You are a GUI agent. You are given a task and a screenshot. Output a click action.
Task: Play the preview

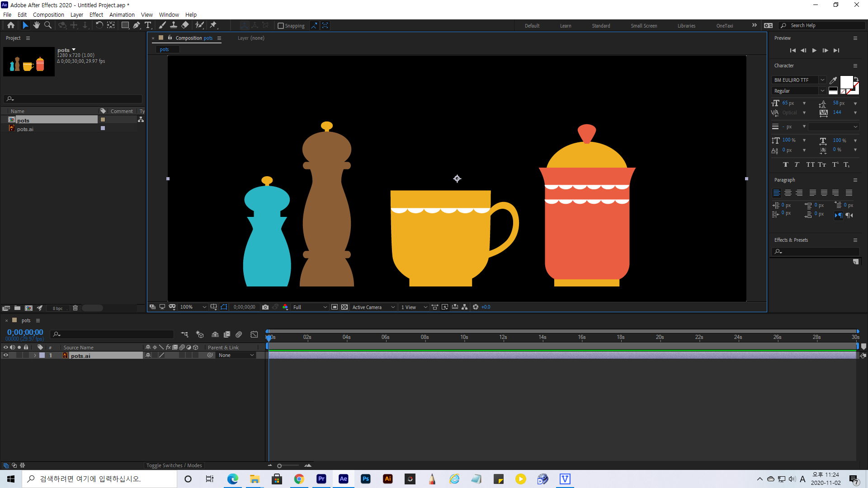coord(814,51)
